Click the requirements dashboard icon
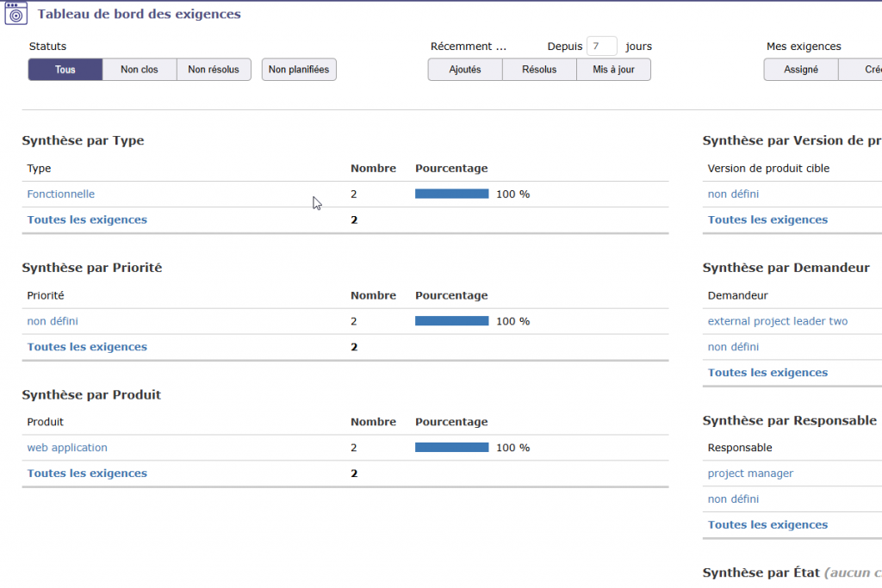The width and height of the screenshot is (882, 588). pos(16,14)
